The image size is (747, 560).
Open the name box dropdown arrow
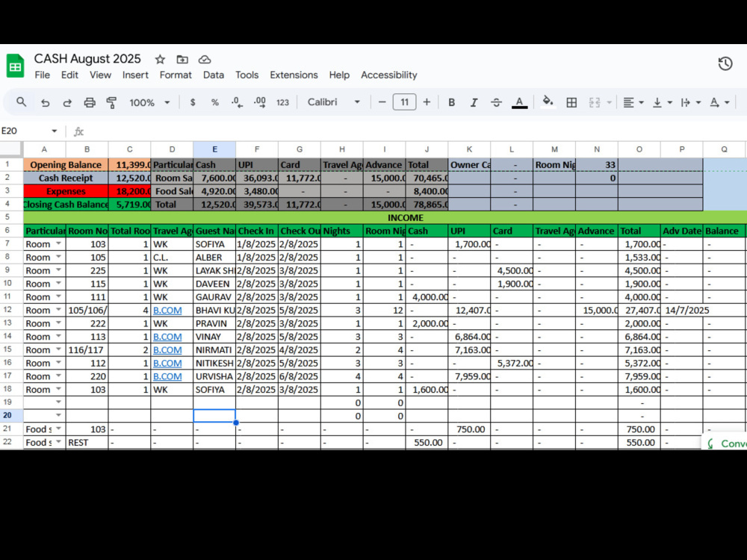click(x=55, y=131)
